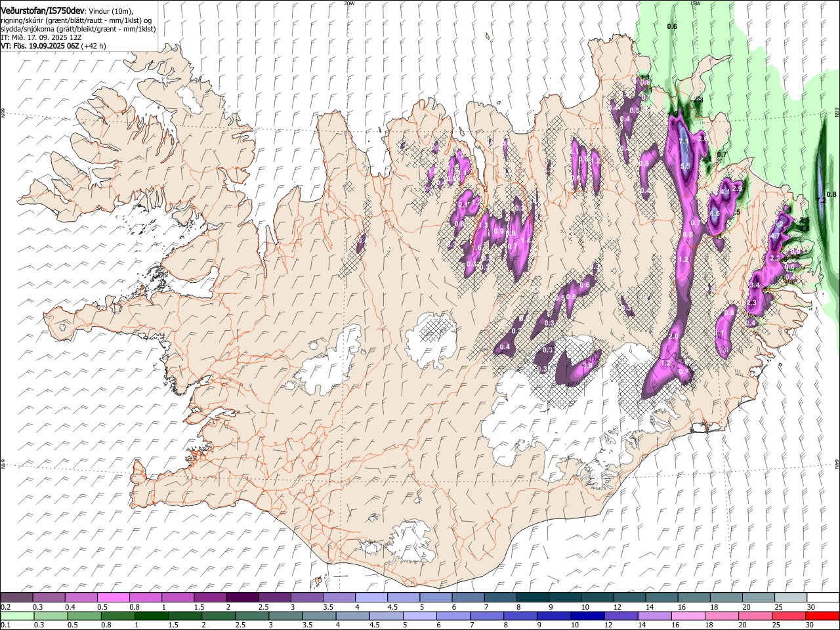Pick the dark teal 8 swatch in the top legend row
Viewport: 840px width, 630px height.
point(534,598)
